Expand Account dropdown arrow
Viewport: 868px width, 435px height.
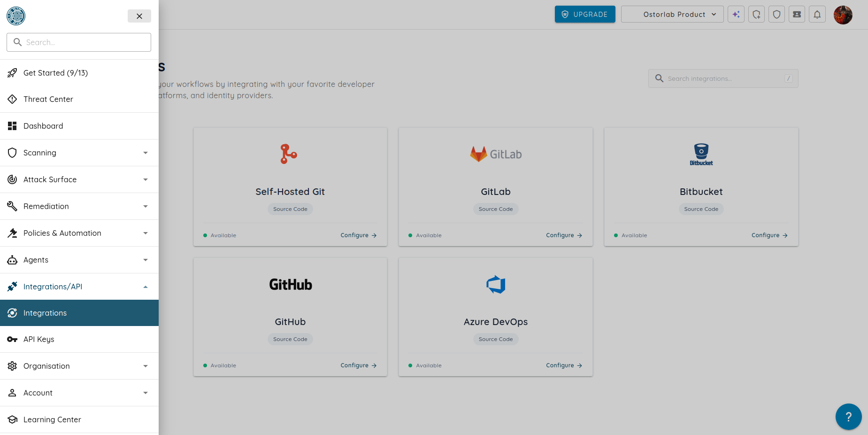coord(146,393)
